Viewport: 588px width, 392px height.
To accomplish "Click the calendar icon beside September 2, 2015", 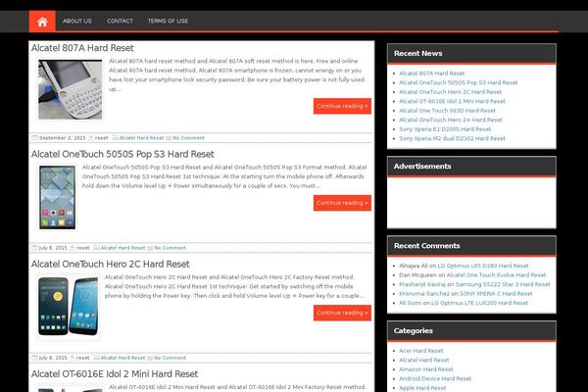I will point(34,138).
